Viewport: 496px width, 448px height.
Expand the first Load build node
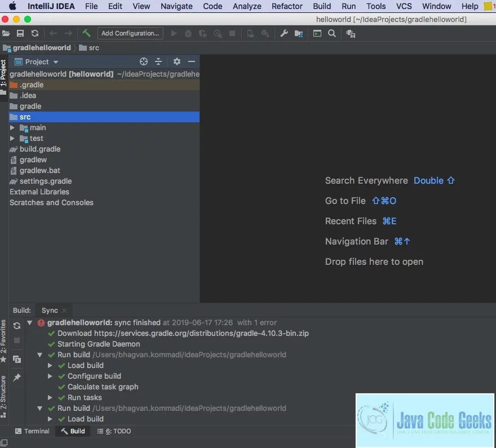pyautogui.click(x=50, y=365)
